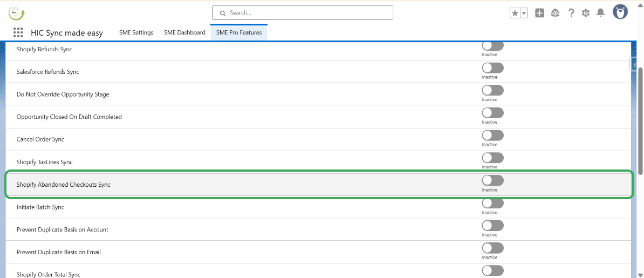Screen dimensions: 644x278
Task: Open the Trailhead guidance icon
Action: 556,13
